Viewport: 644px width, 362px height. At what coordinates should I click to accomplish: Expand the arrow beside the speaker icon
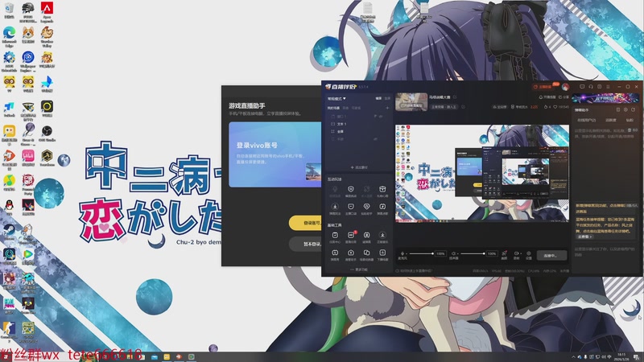(x=458, y=253)
